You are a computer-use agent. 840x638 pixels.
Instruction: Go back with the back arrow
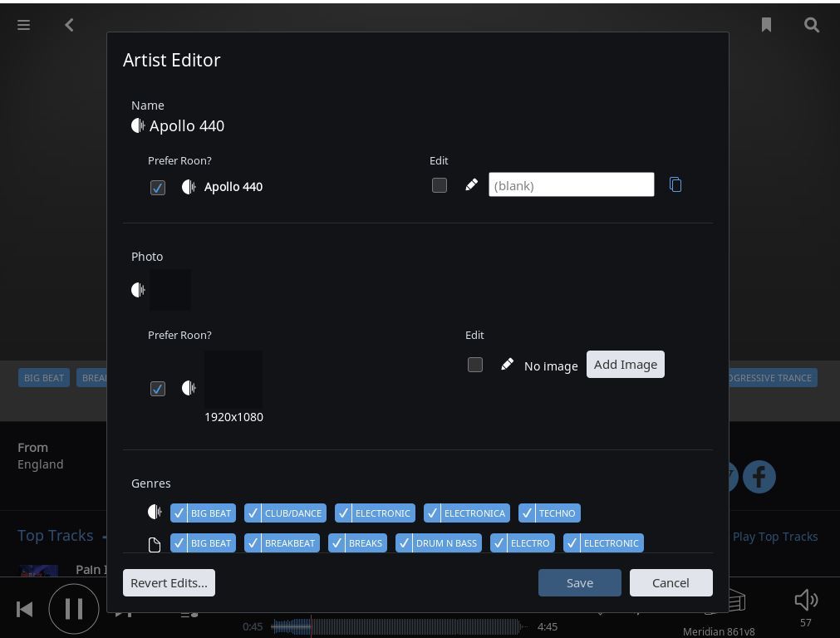(x=69, y=25)
